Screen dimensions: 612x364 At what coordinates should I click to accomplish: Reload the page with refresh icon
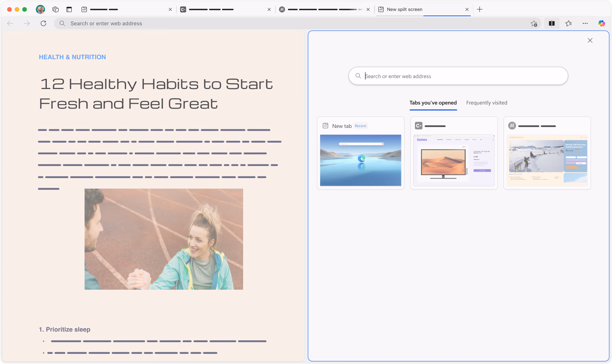43,23
